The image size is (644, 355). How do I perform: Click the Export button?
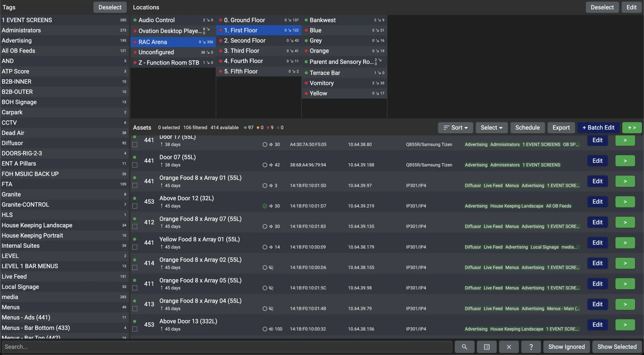[561, 128]
